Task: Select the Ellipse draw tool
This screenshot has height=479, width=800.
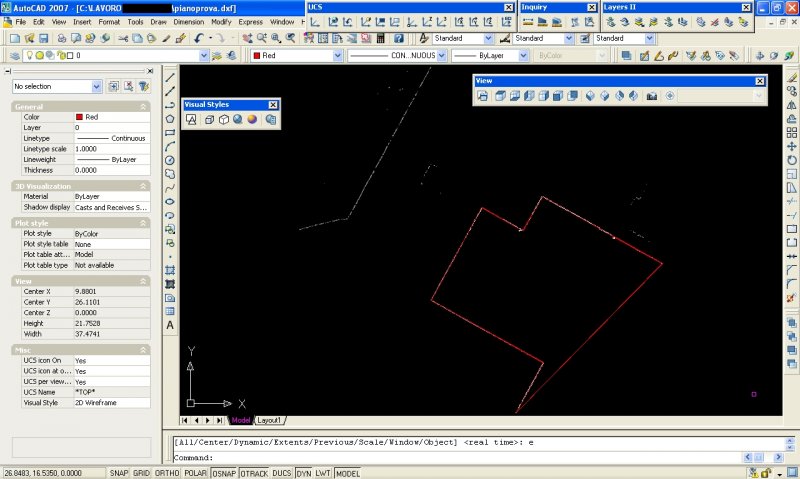Action: tap(170, 201)
